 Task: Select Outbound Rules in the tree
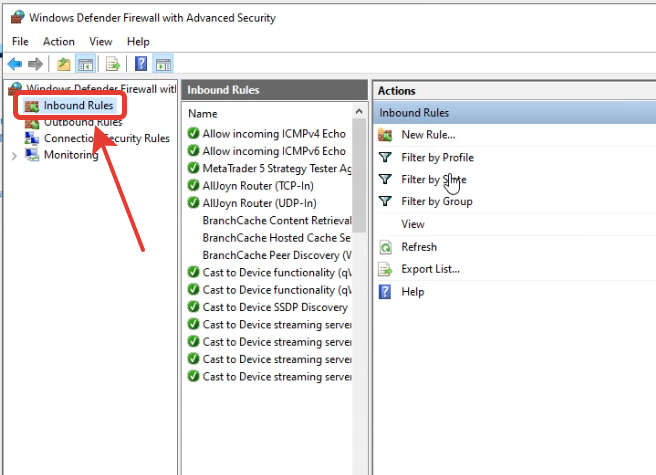click(x=83, y=122)
